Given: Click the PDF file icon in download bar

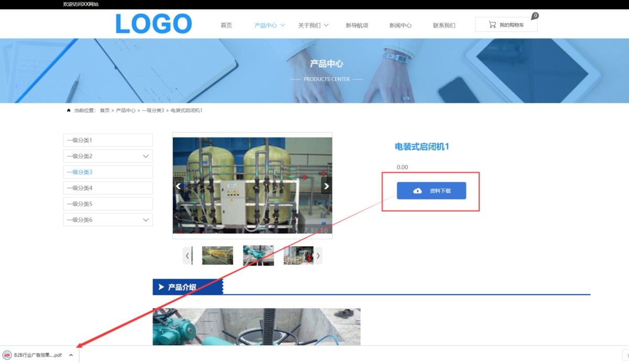Looking at the screenshot, I should pyautogui.click(x=7, y=355).
